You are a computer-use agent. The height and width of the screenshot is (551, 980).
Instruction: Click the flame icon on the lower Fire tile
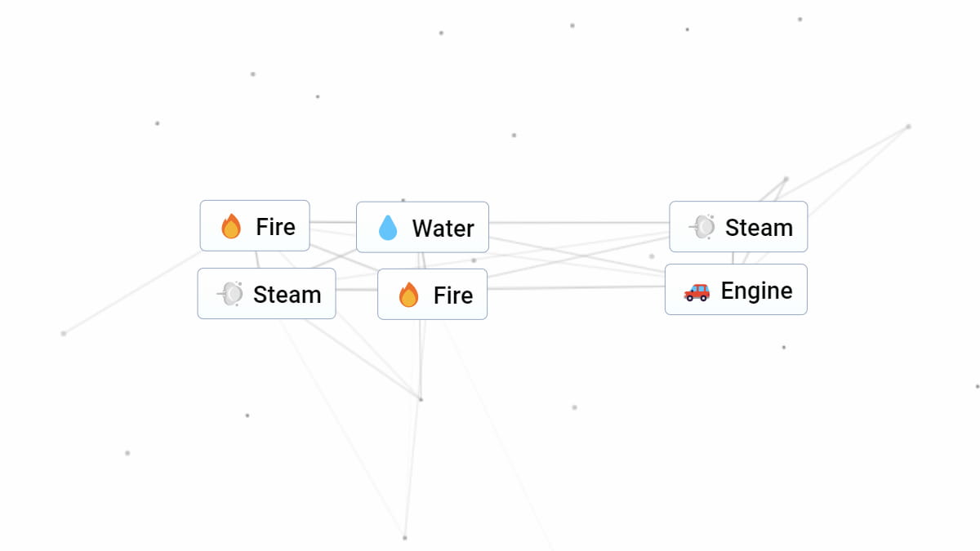409,294
